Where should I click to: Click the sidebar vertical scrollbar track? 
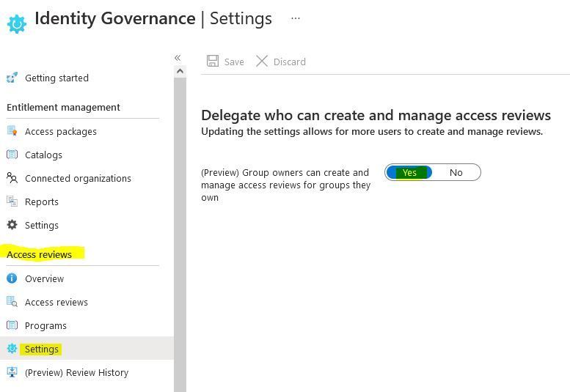tap(180, 234)
